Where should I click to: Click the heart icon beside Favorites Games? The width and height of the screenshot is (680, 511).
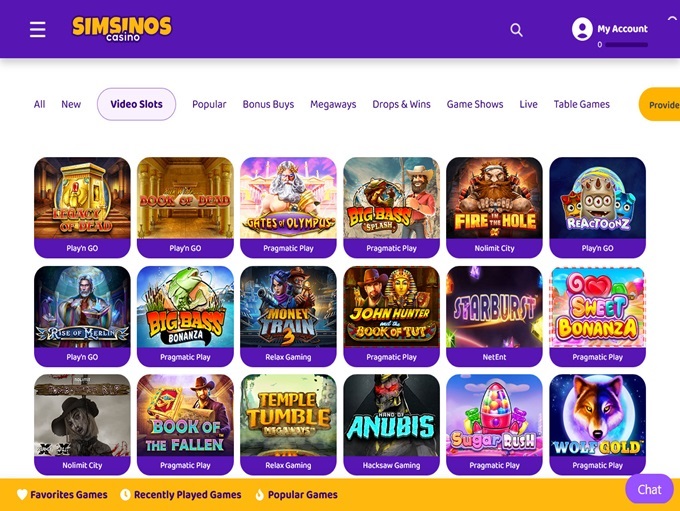click(x=22, y=495)
